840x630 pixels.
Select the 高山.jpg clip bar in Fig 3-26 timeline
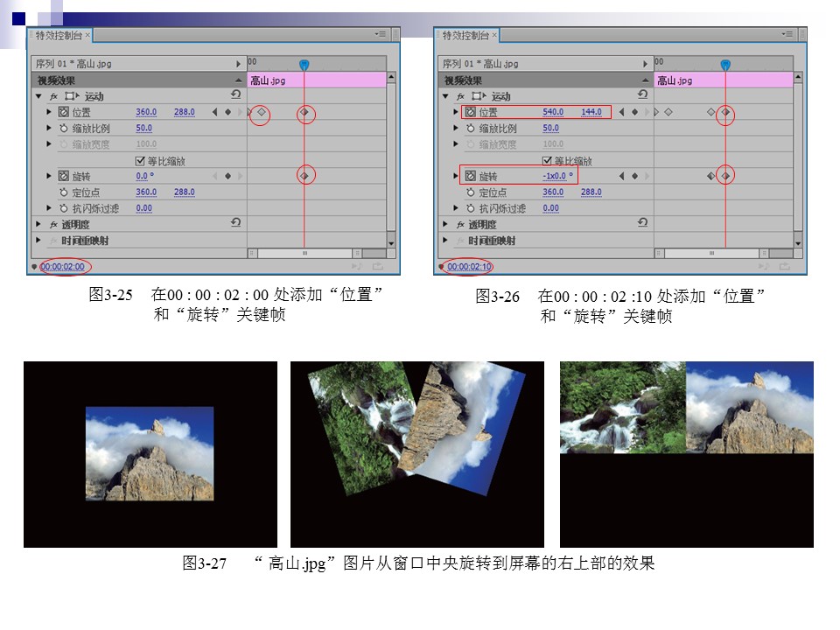(x=724, y=80)
